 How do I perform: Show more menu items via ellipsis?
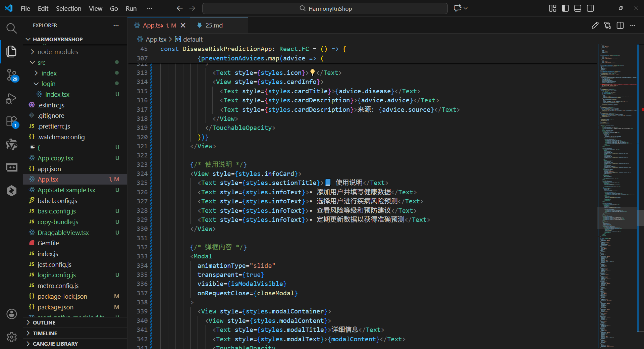pos(150,8)
